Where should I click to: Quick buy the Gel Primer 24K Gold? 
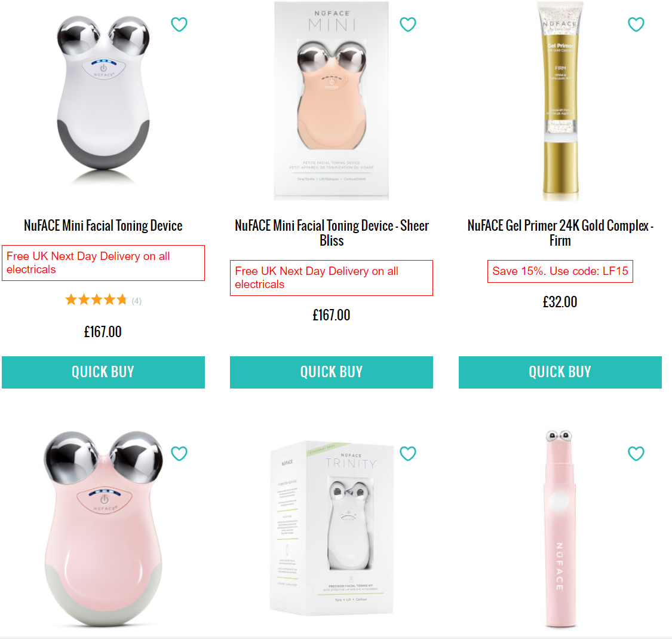point(560,372)
